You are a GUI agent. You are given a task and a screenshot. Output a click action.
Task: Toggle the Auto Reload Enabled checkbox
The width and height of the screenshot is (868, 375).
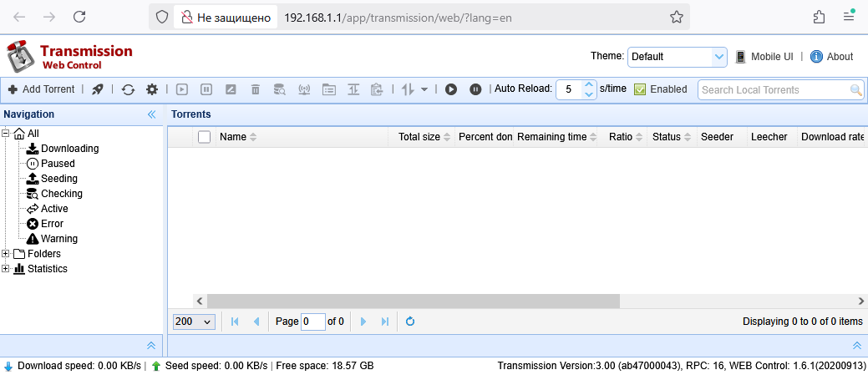(x=641, y=89)
